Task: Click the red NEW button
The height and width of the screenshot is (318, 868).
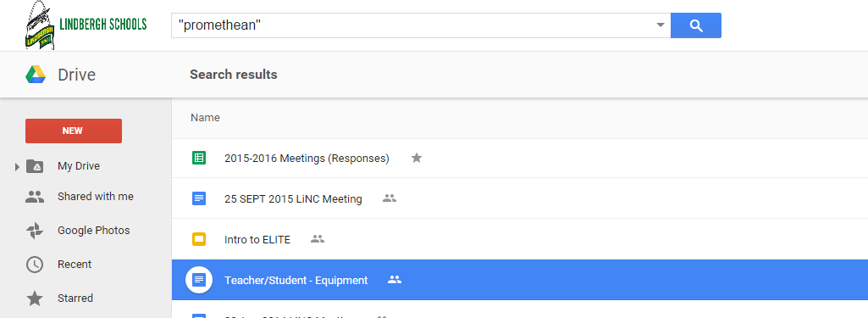Action: (74, 131)
